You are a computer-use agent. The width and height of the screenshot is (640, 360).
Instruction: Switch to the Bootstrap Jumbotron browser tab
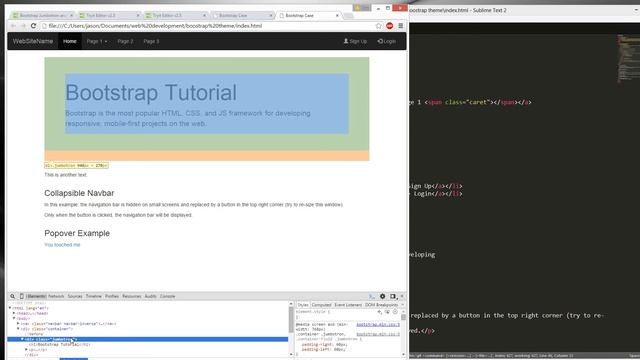(x=42, y=16)
